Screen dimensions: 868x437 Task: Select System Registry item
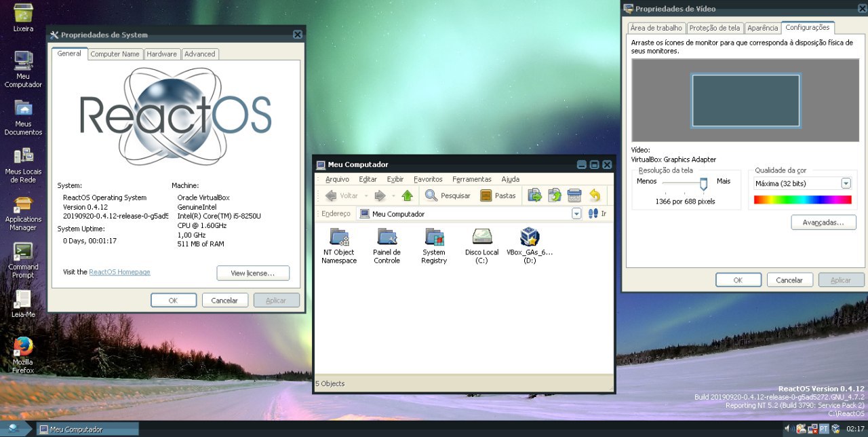(434, 246)
